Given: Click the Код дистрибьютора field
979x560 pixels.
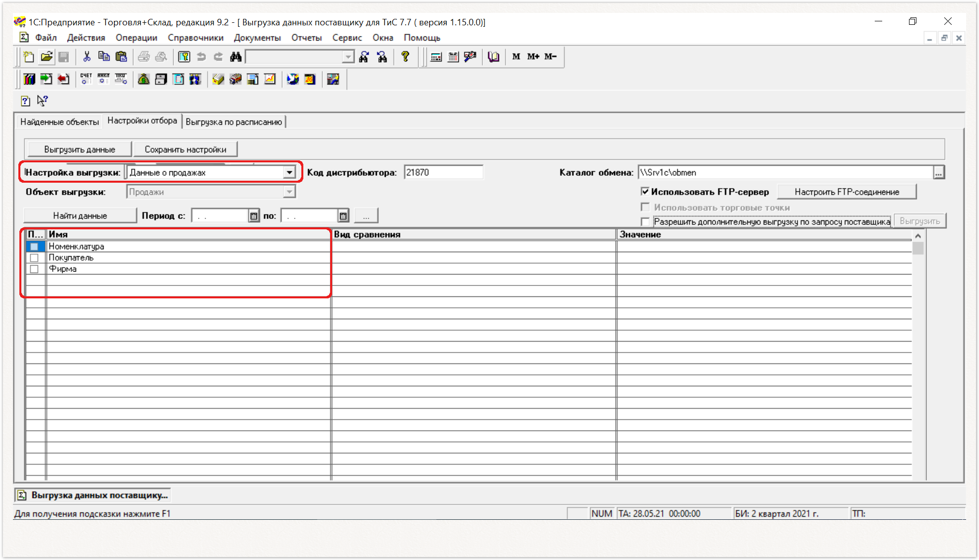Looking at the screenshot, I should pos(443,173).
